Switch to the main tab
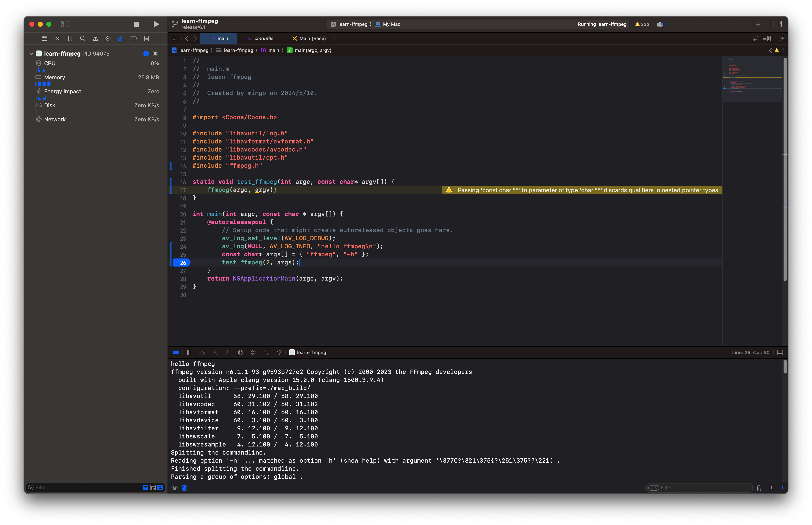This screenshot has width=812, height=525. tap(219, 39)
